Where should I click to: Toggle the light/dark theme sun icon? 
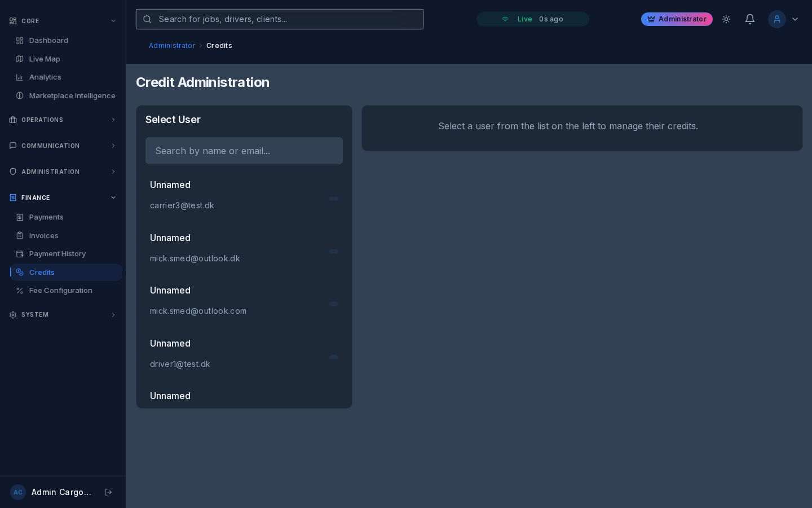pyautogui.click(x=726, y=19)
